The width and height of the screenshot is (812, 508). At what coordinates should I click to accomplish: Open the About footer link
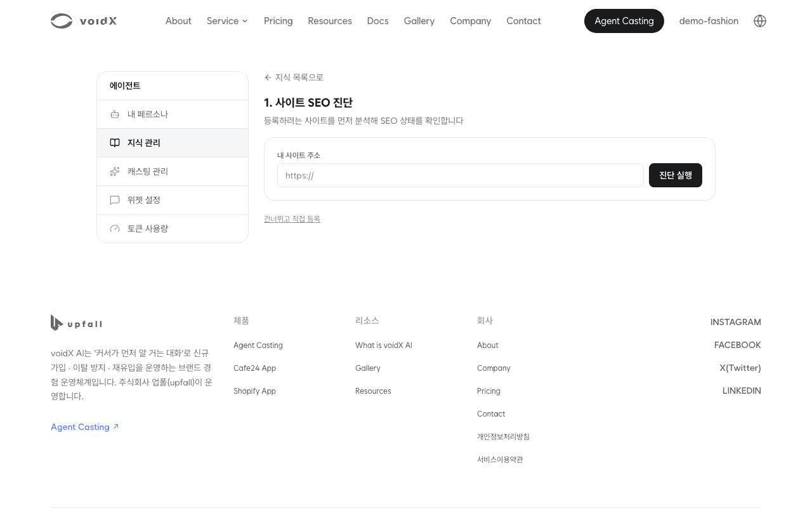coord(488,345)
